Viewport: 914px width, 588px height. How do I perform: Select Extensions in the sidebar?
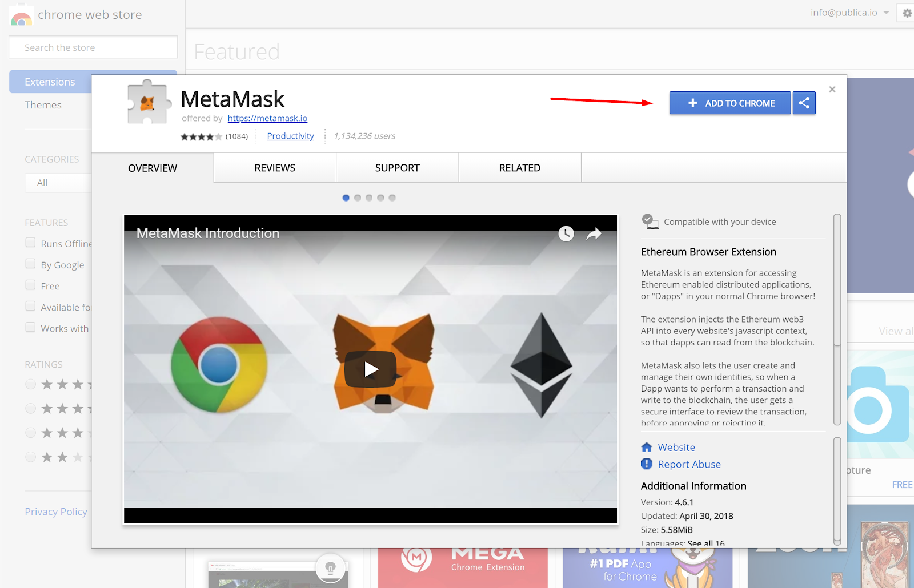[x=50, y=82]
